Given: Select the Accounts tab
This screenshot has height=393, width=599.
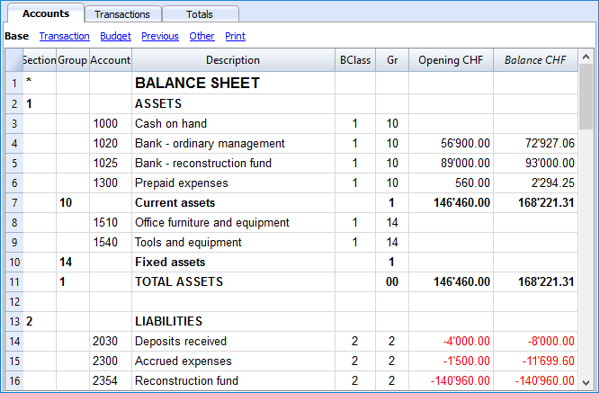Looking at the screenshot, I should tap(46, 13).
